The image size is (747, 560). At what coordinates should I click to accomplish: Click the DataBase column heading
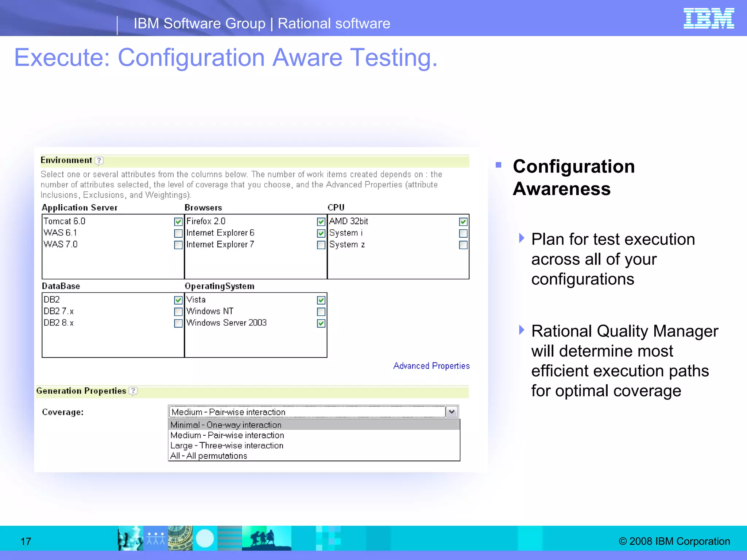[61, 286]
